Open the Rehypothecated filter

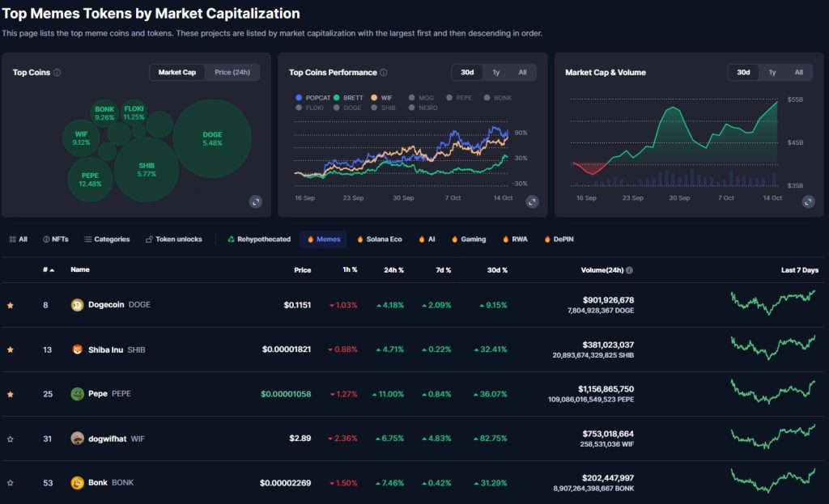pos(259,239)
